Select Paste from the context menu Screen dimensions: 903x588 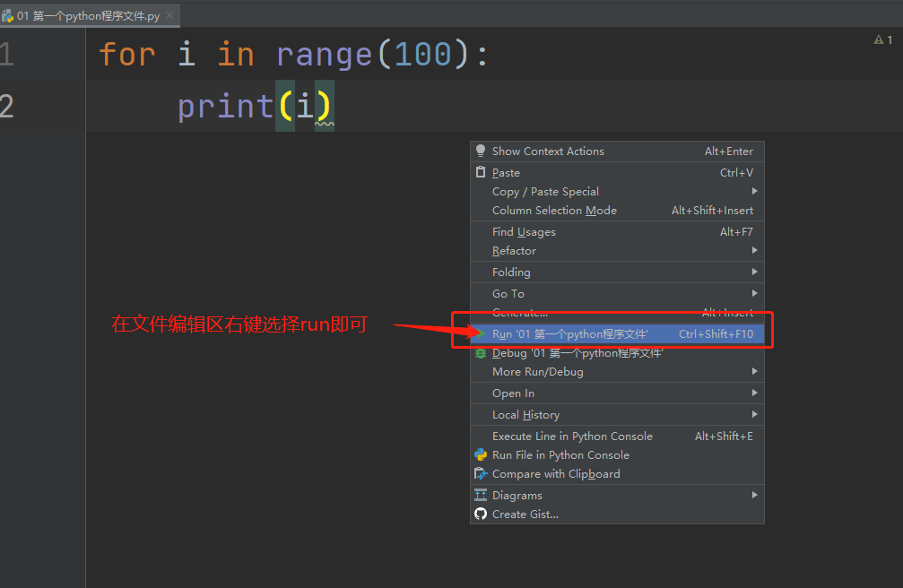pos(617,172)
